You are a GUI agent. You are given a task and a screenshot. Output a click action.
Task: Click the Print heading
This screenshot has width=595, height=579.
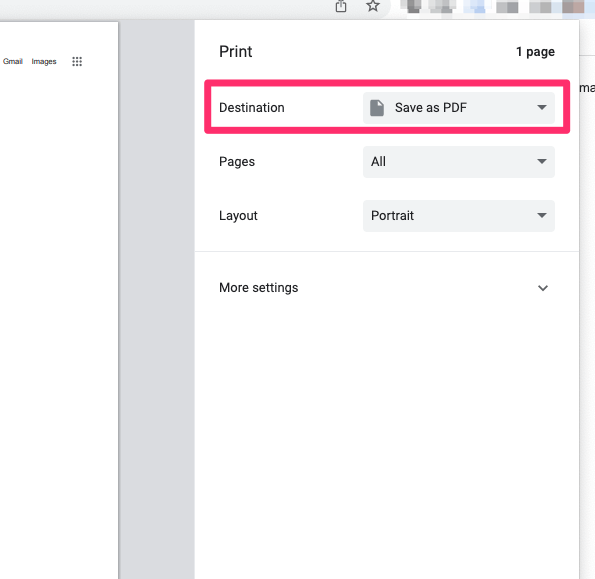236,52
